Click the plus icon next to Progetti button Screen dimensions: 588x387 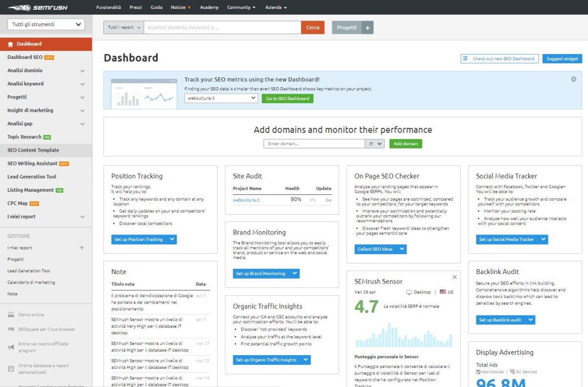368,27
